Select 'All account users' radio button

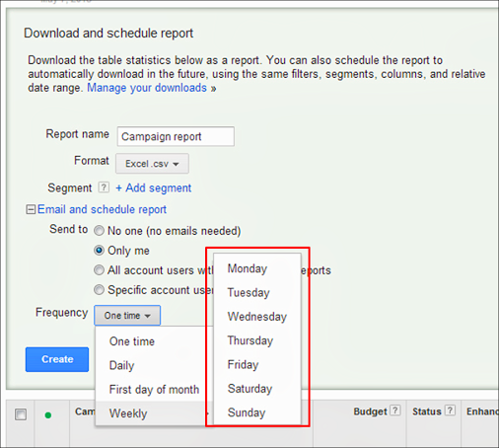pos(99,270)
